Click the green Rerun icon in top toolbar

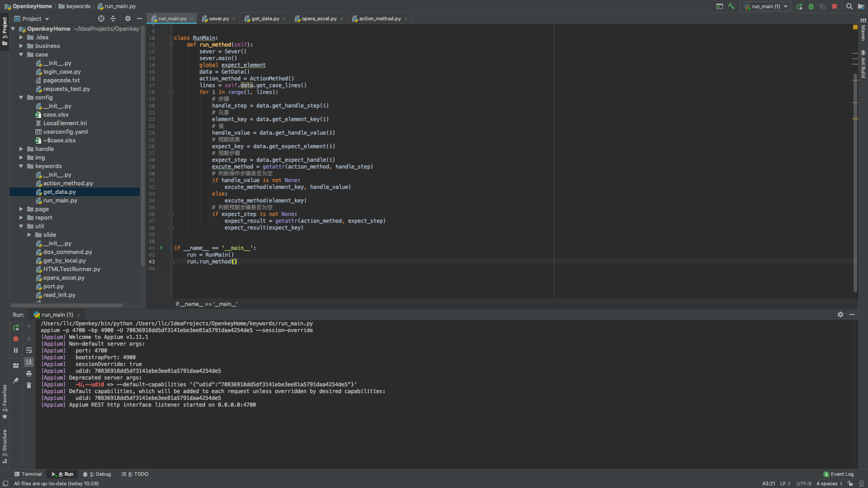point(799,6)
